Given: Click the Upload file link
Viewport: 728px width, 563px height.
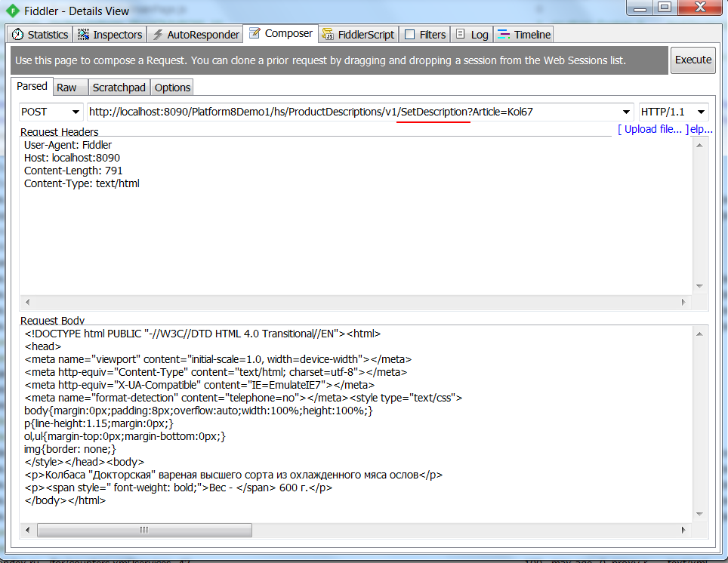Looking at the screenshot, I should click(x=652, y=129).
